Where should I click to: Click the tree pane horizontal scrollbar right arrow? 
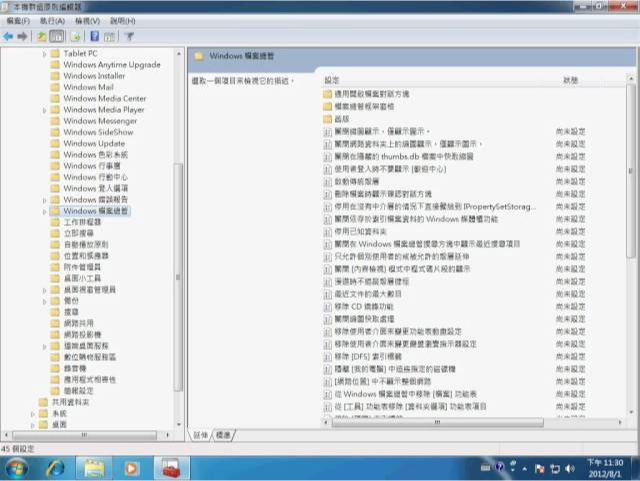pyautogui.click(x=168, y=435)
